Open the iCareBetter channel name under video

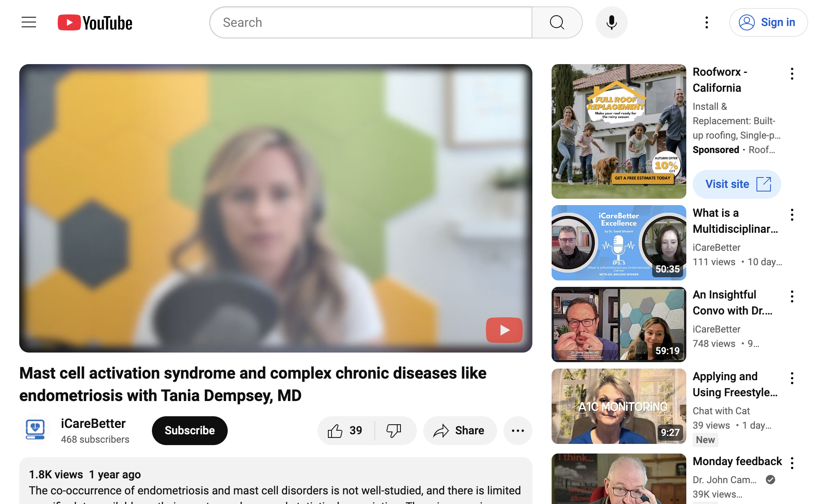click(93, 423)
